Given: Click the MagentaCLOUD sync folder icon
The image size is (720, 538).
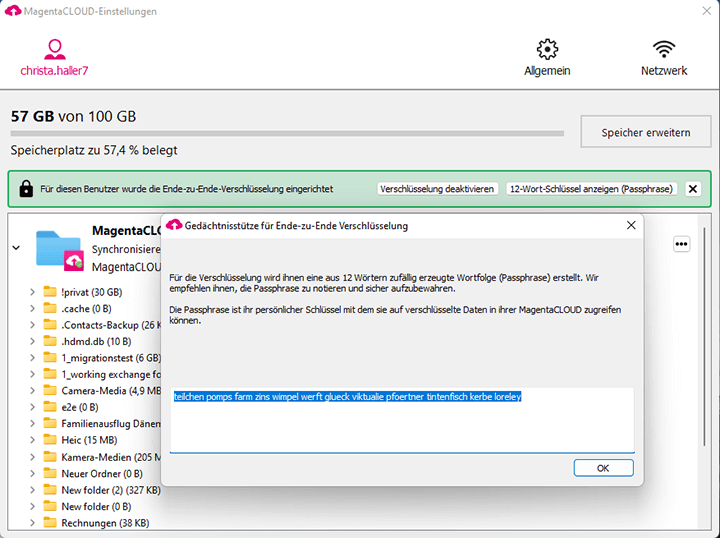Looking at the screenshot, I should coord(60,251).
